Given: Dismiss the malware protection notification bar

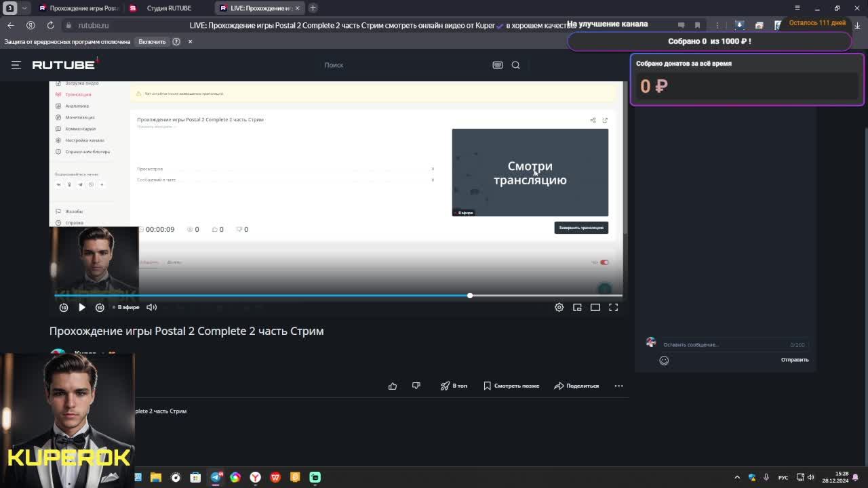Looking at the screenshot, I should pos(190,42).
